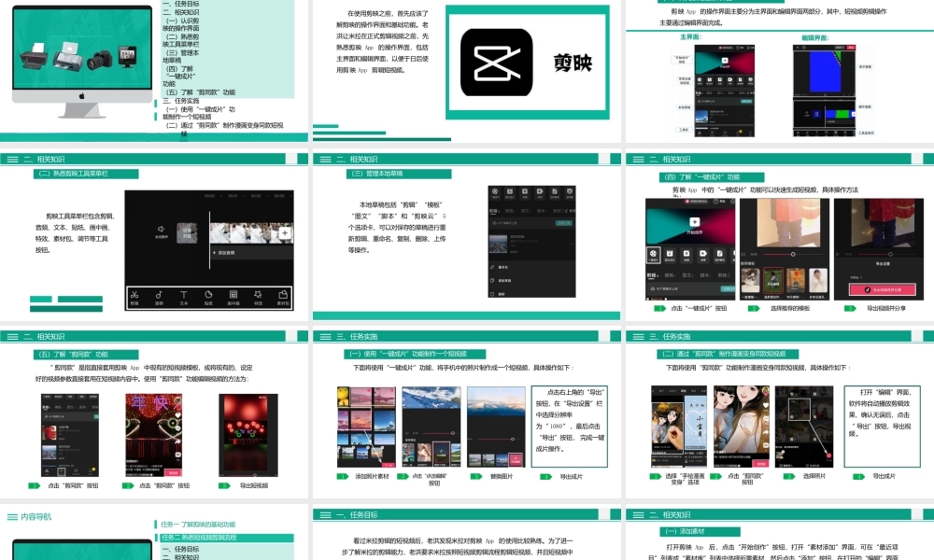Click 三、任务实施 outline entry in top-left slide
Image resolution: width=934 pixels, height=560 pixels.
coord(181,101)
